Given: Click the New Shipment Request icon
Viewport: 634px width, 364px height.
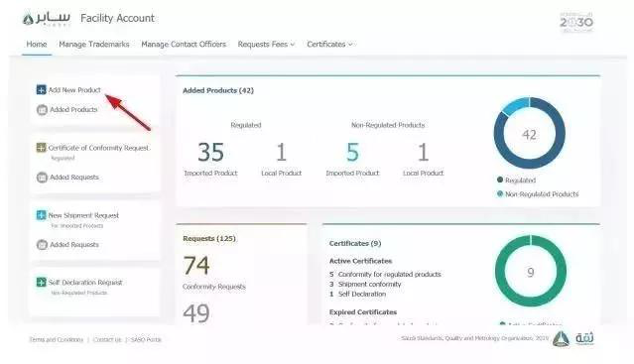Looking at the screenshot, I should click(x=42, y=215).
